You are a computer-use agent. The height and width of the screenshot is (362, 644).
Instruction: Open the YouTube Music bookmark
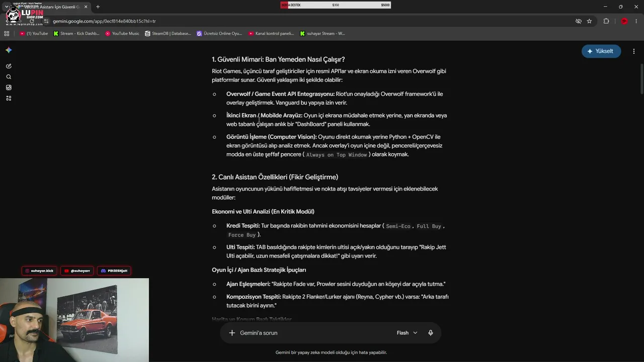coord(122,34)
